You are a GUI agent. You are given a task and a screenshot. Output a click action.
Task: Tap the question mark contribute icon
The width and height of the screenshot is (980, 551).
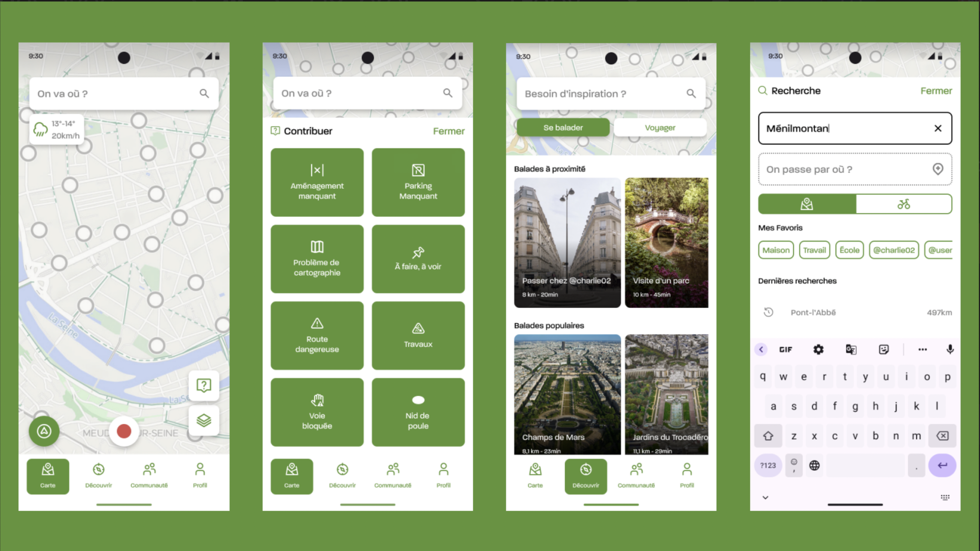click(x=204, y=385)
